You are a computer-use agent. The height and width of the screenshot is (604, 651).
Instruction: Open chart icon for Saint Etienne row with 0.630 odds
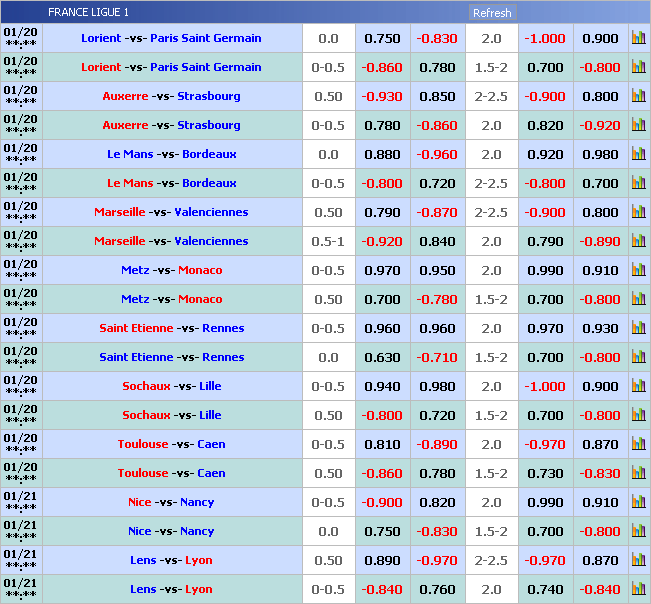[638, 358]
